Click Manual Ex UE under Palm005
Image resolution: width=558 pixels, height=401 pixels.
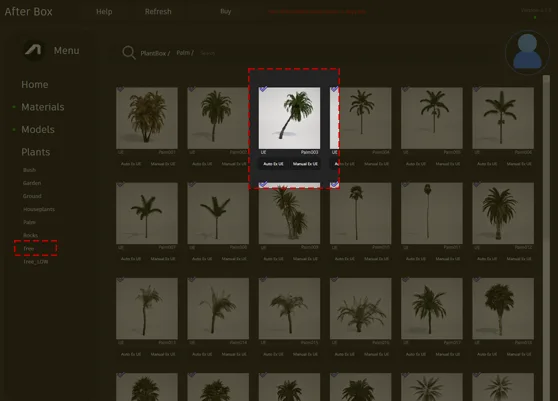tap(448, 164)
